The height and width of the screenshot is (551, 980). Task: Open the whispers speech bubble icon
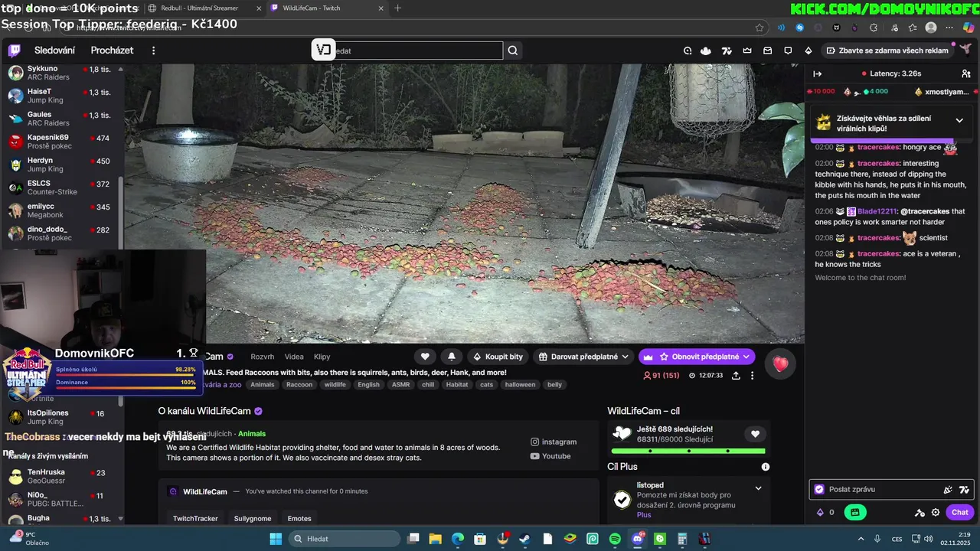[788, 51]
